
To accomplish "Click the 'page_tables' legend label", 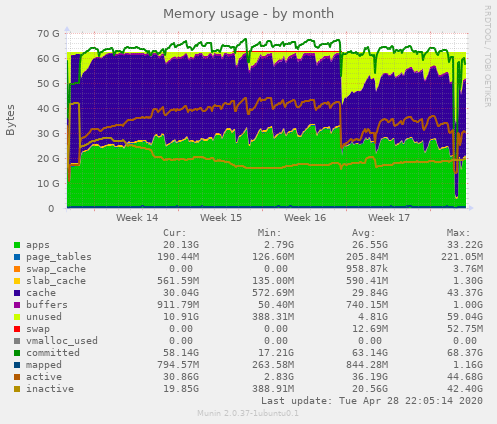I will coord(59,257).
